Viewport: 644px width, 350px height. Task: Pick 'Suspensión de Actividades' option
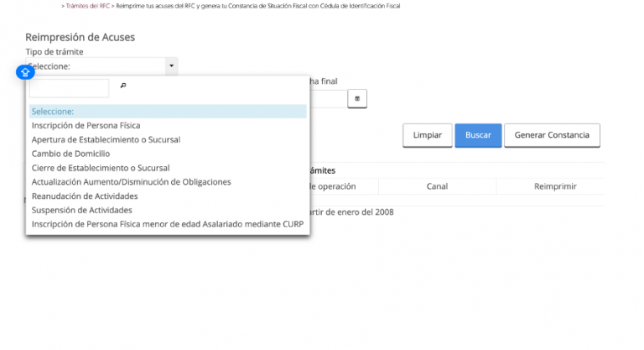click(x=81, y=210)
